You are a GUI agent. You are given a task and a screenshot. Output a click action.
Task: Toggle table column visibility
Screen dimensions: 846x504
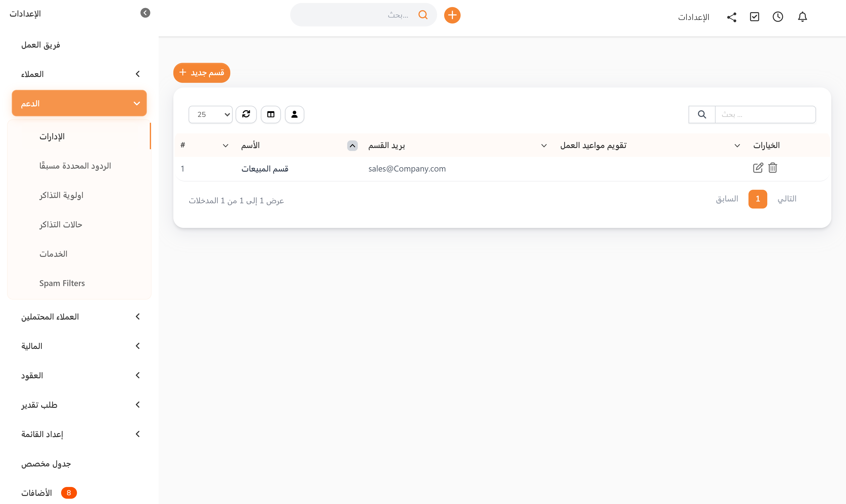pos(271,115)
